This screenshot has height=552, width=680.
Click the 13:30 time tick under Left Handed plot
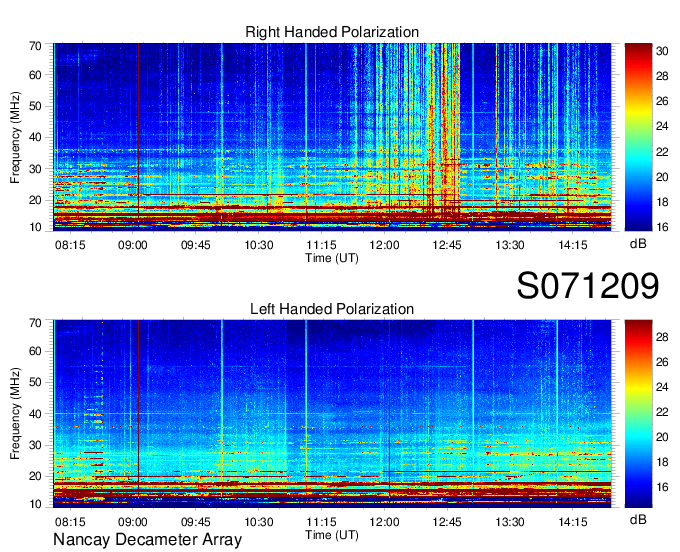pyautogui.click(x=510, y=521)
